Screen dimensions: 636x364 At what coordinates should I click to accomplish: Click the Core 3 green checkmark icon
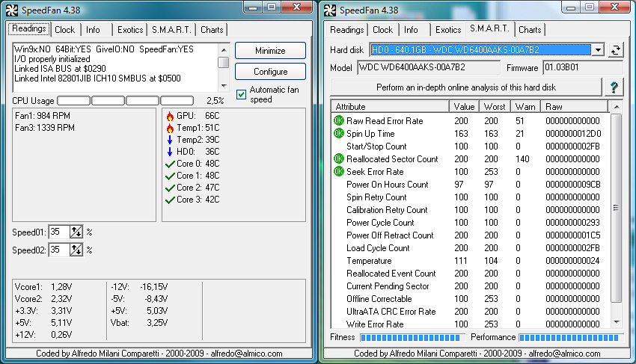point(170,200)
